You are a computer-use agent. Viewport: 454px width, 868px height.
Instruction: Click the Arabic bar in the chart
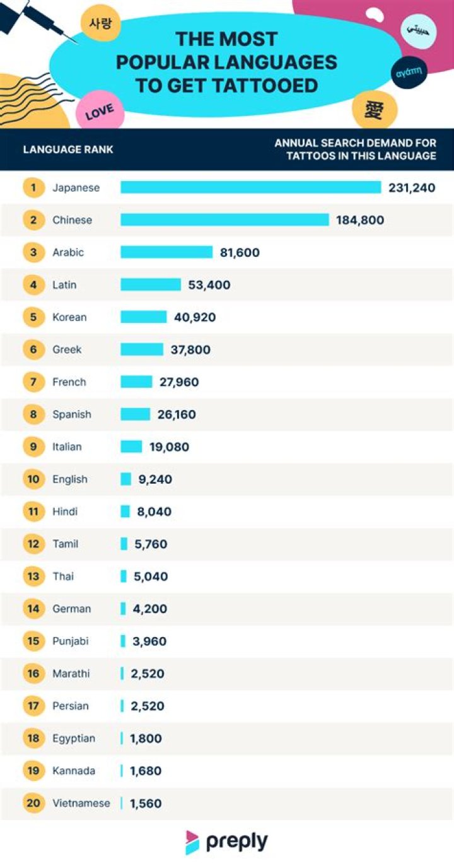pos(166,252)
